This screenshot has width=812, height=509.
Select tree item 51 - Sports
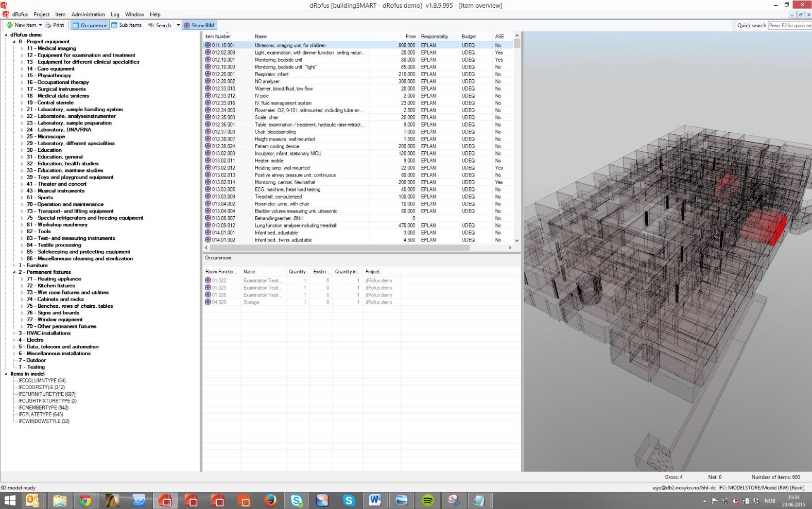pos(40,198)
